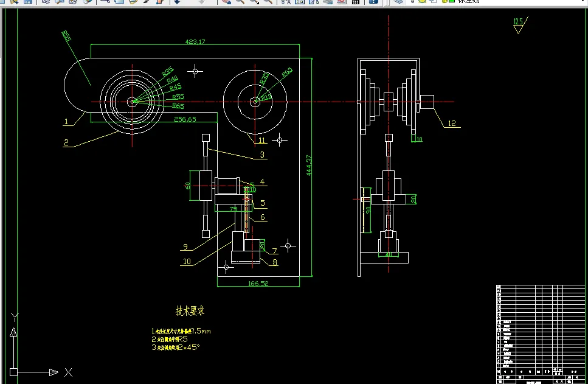Click the greyed Redo arrow in toolbar
588x384 pixels.
[202, 1]
